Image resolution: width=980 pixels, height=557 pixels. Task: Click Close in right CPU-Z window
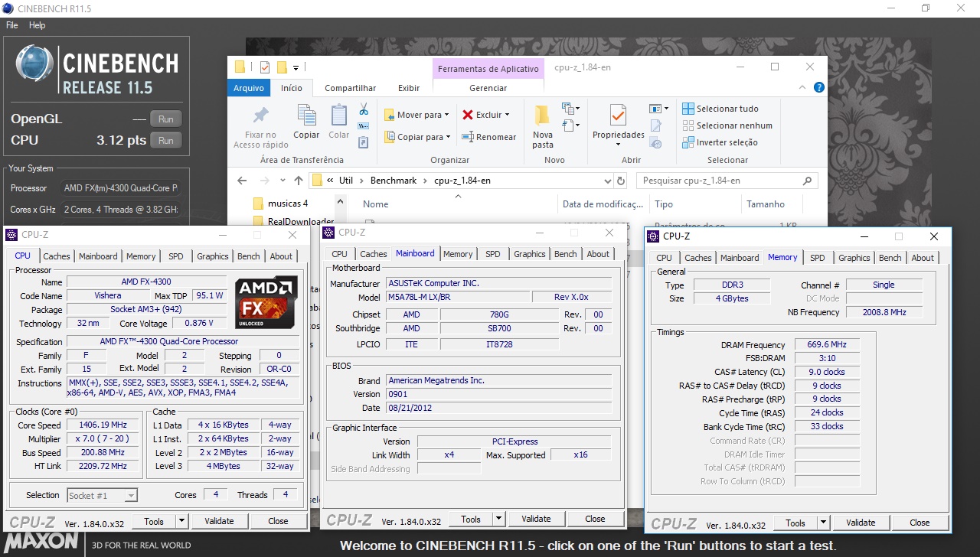point(920,523)
